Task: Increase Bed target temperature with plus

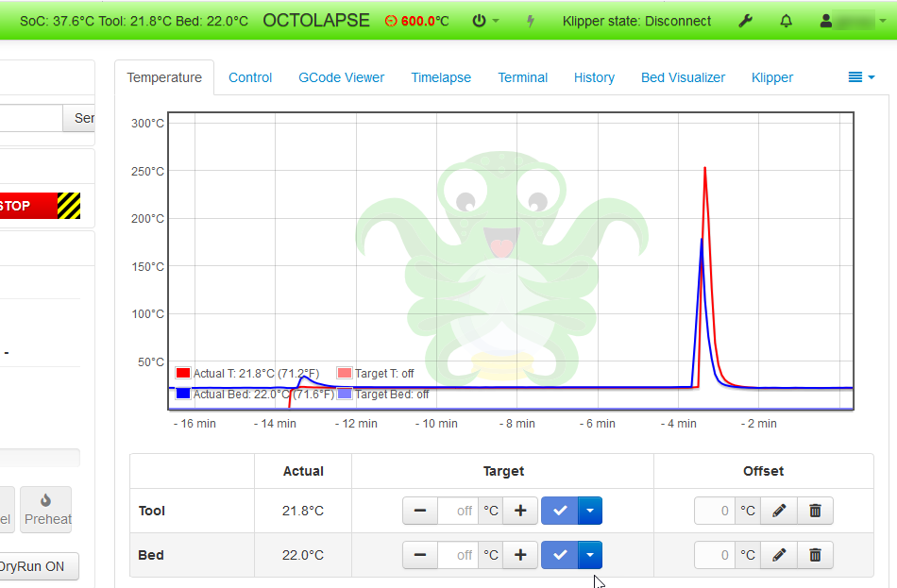Action: tap(520, 555)
